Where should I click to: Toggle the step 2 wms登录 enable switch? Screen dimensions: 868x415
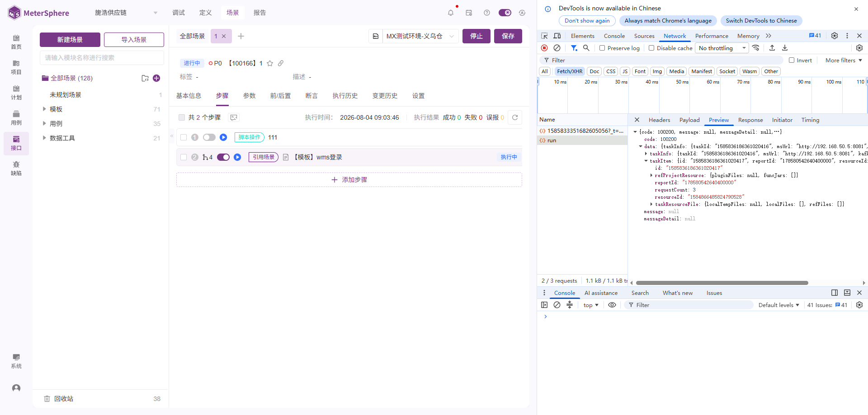(x=223, y=157)
